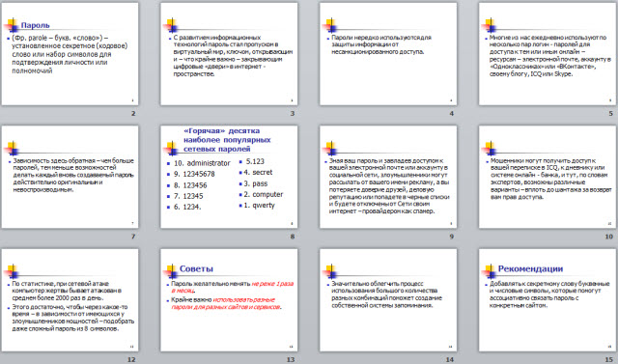The image size is (618, 364).
Task: Click '10. administrator' in slide 8 list
Action: pos(202,163)
